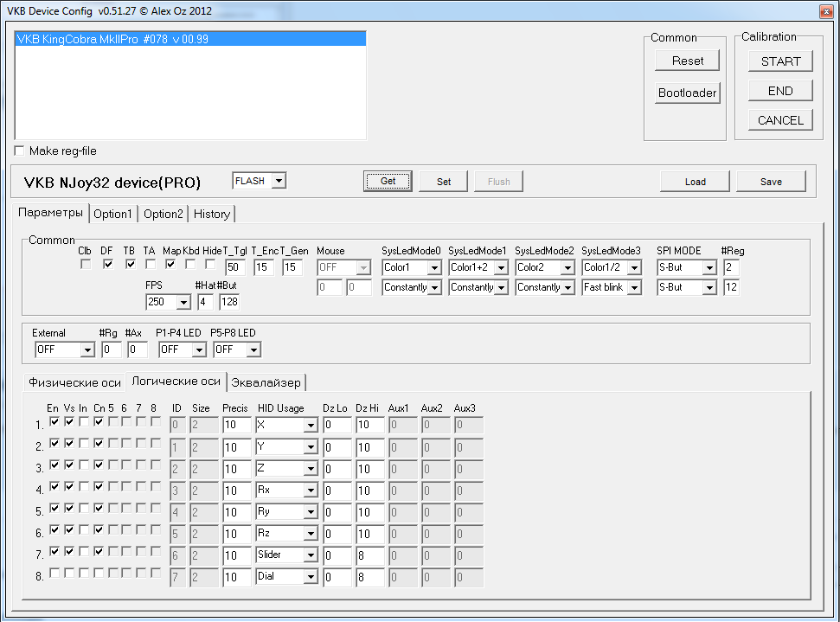Image resolution: width=840 pixels, height=622 pixels.
Task: Switch to the Option2 tab
Action: coord(164,215)
